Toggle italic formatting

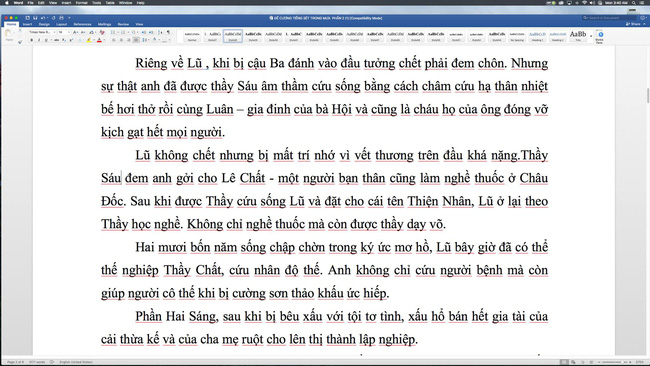pos(39,40)
